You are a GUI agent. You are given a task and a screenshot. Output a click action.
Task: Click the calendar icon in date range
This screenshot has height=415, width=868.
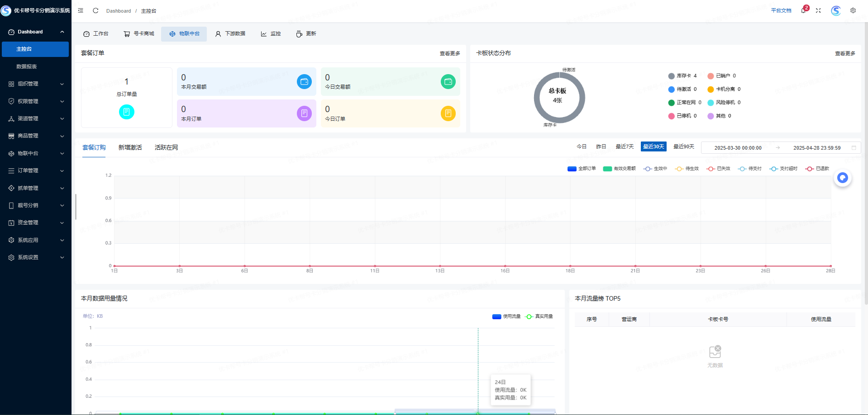854,148
